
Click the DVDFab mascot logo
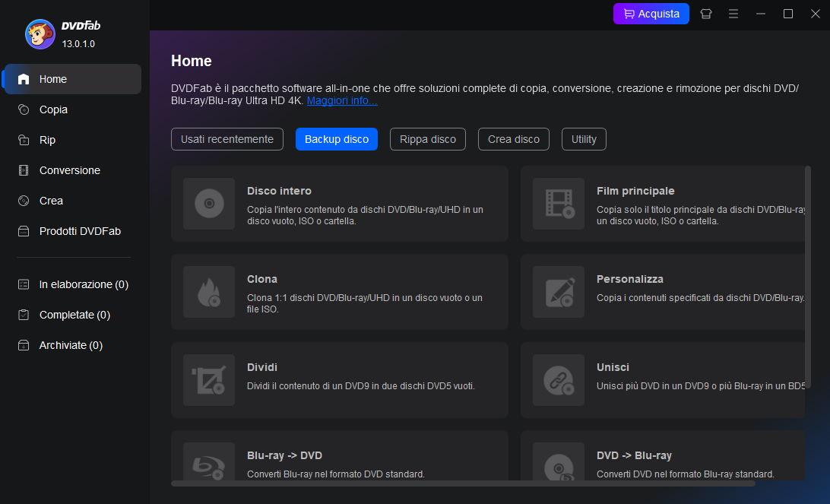[x=40, y=34]
